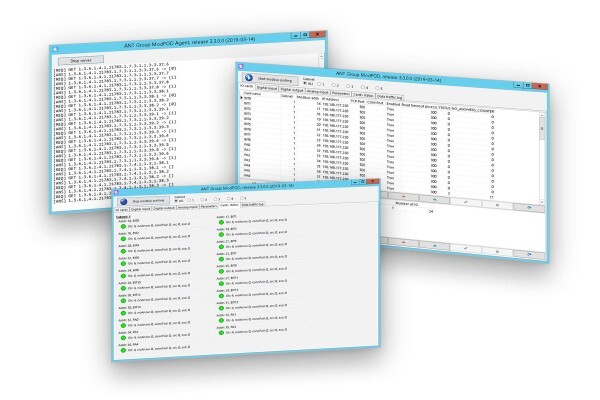Click green status LED for Addr 21 card
The height and width of the screenshot is (400, 600).
coord(221,247)
